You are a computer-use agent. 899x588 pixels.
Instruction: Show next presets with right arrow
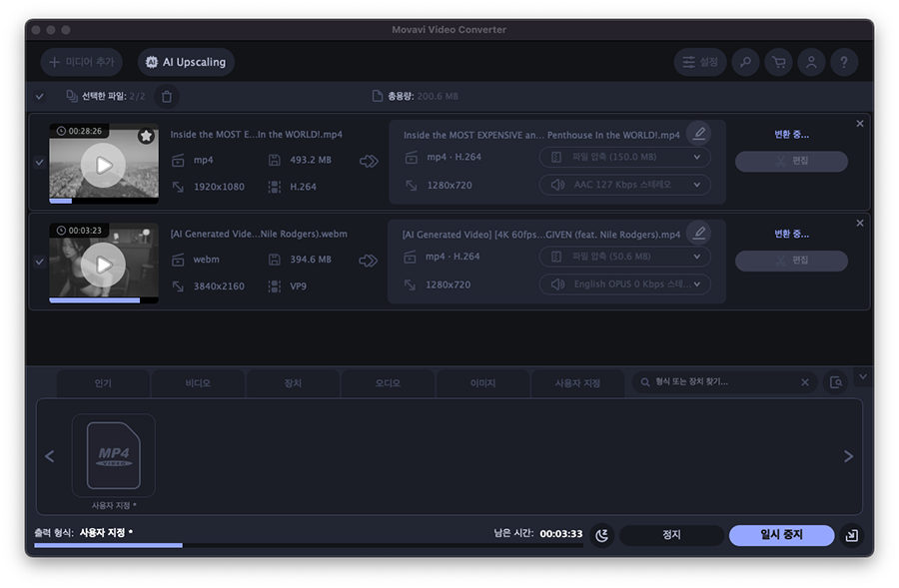point(848,456)
